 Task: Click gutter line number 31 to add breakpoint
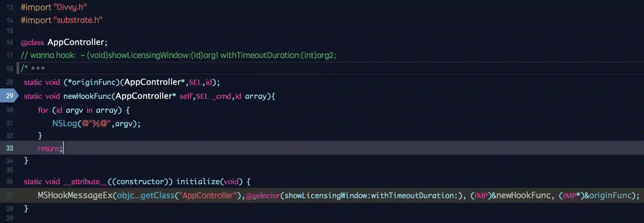(10, 123)
